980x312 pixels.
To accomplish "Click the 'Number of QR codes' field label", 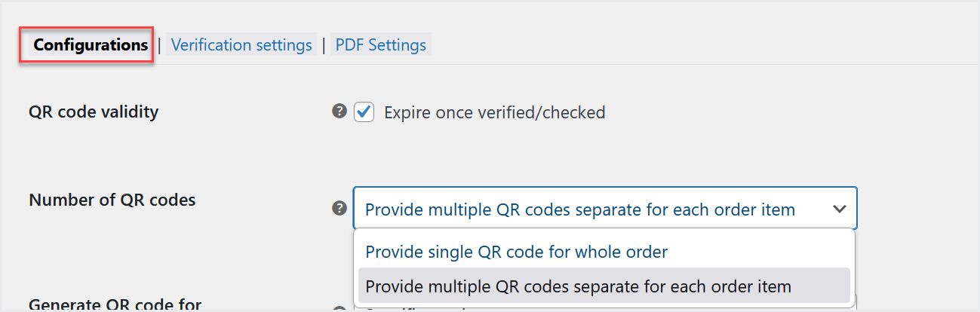I will coord(112,200).
